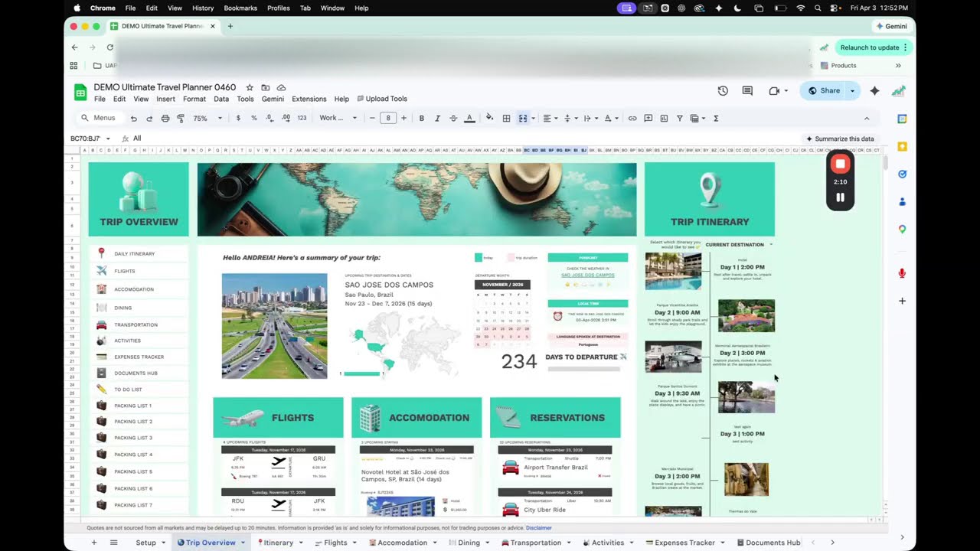Open the Extensions menu
This screenshot has width=980, height=551.
click(309, 99)
